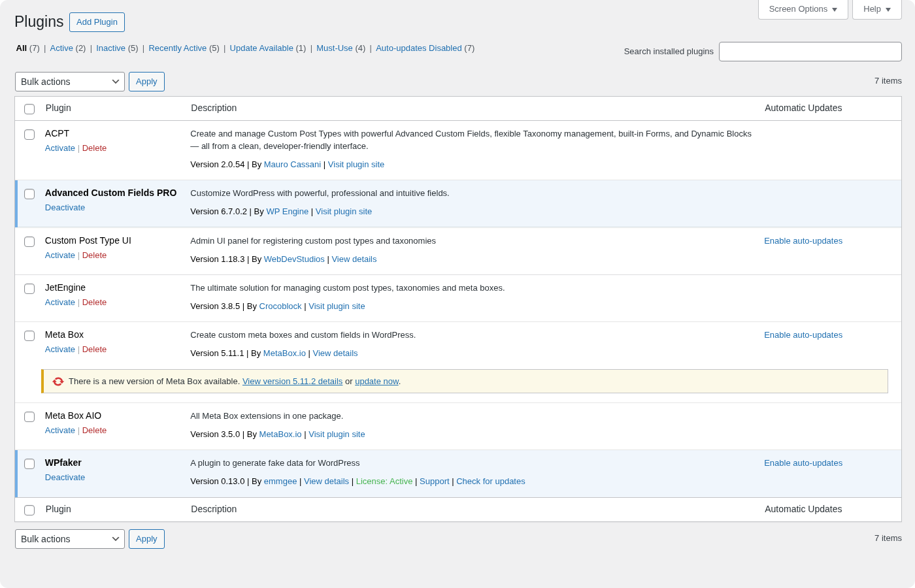Select the WPfaker plugin checkbox

(x=29, y=463)
